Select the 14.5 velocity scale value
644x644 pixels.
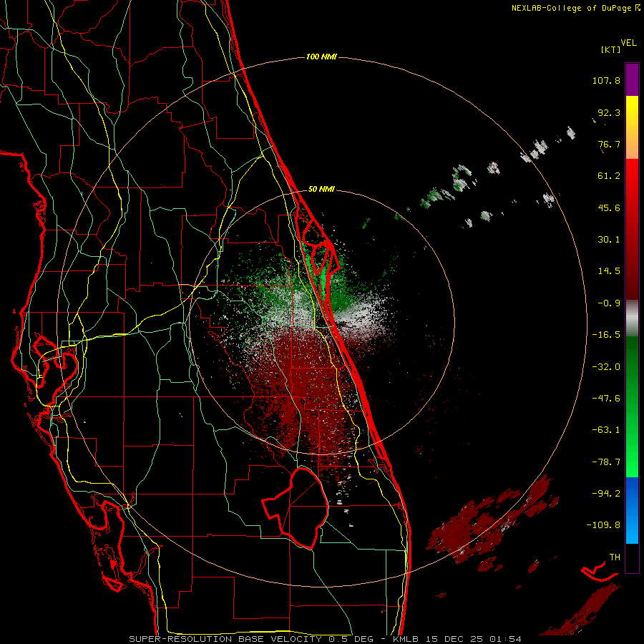609,271
